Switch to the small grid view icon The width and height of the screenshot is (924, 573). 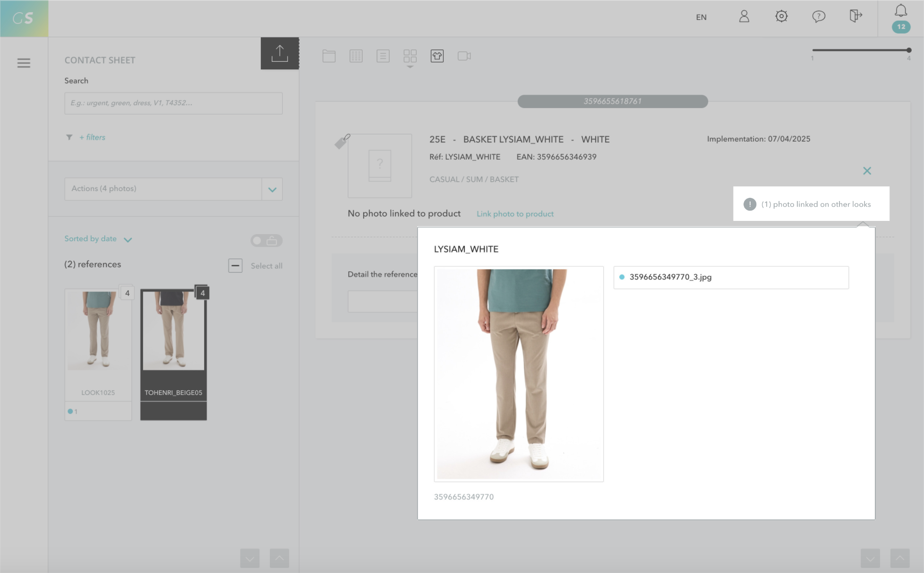(x=356, y=56)
